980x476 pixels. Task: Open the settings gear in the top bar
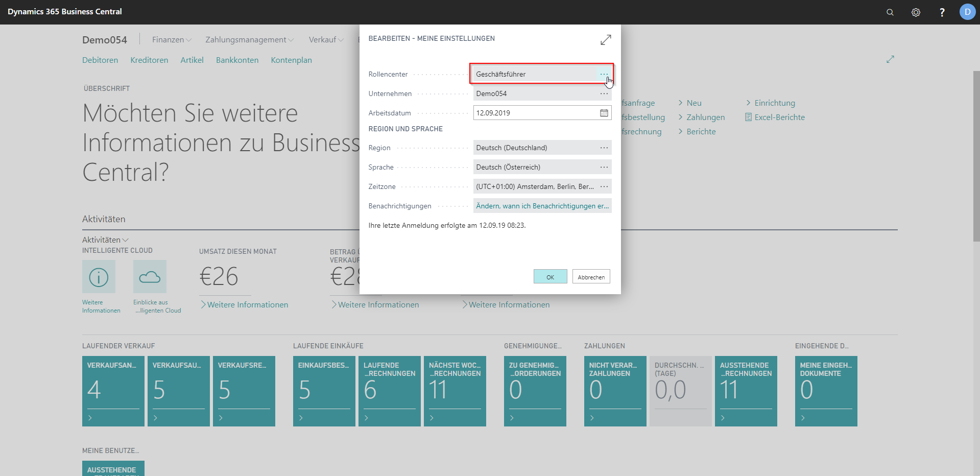[916, 12]
